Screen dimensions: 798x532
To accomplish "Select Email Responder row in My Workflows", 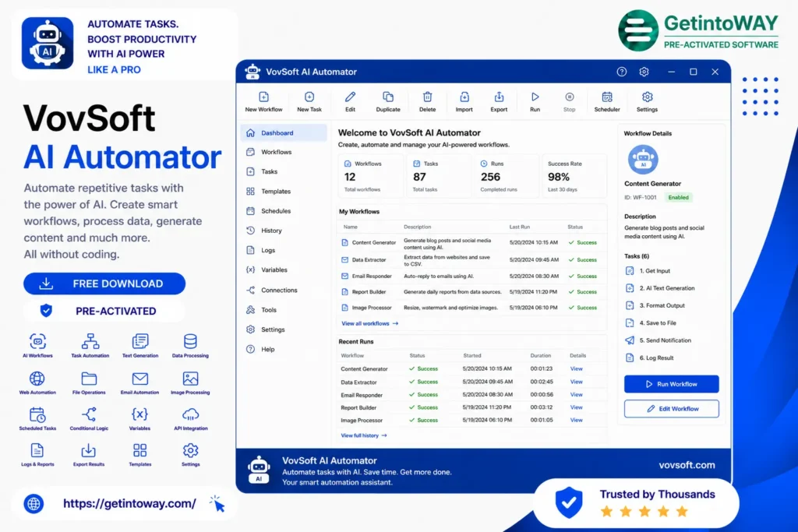I will point(471,277).
